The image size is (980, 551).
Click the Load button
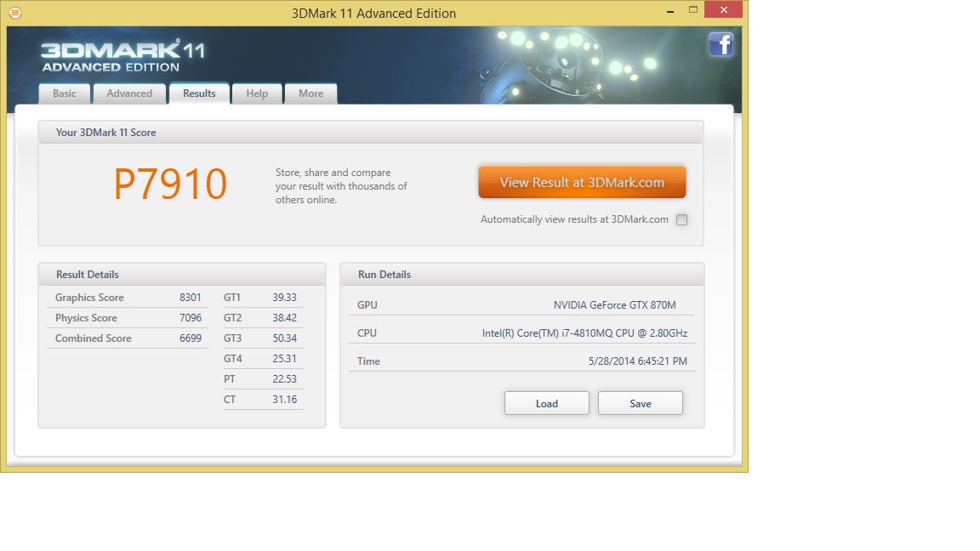[546, 404]
